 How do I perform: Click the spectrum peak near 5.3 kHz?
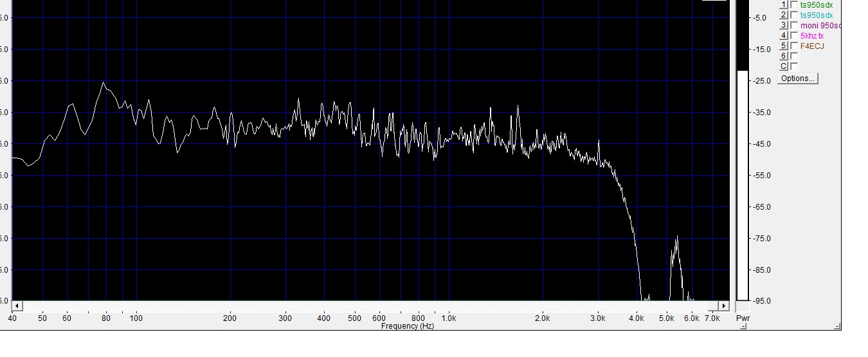tap(676, 238)
